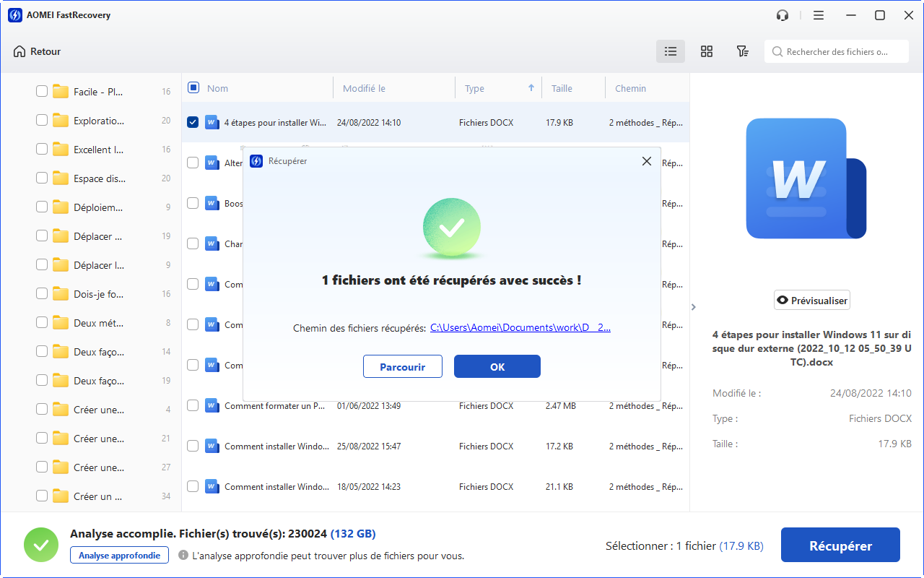The image size is (924, 578).
Task: Collapse the preview panel with side arrow
Action: [694, 307]
